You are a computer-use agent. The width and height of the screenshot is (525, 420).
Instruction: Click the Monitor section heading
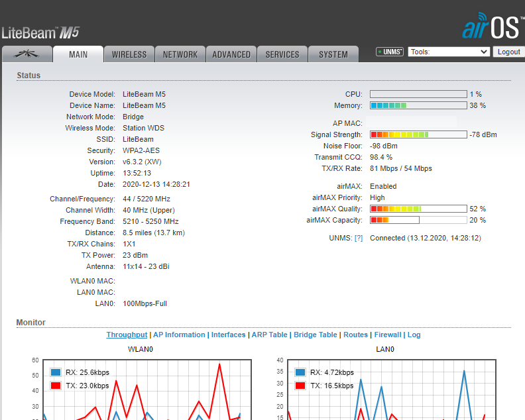point(30,322)
